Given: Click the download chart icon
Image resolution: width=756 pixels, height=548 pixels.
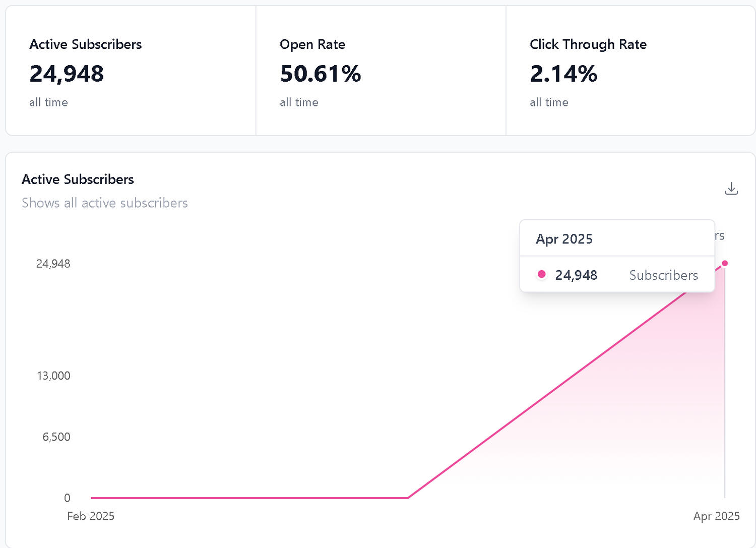Looking at the screenshot, I should coord(731,189).
